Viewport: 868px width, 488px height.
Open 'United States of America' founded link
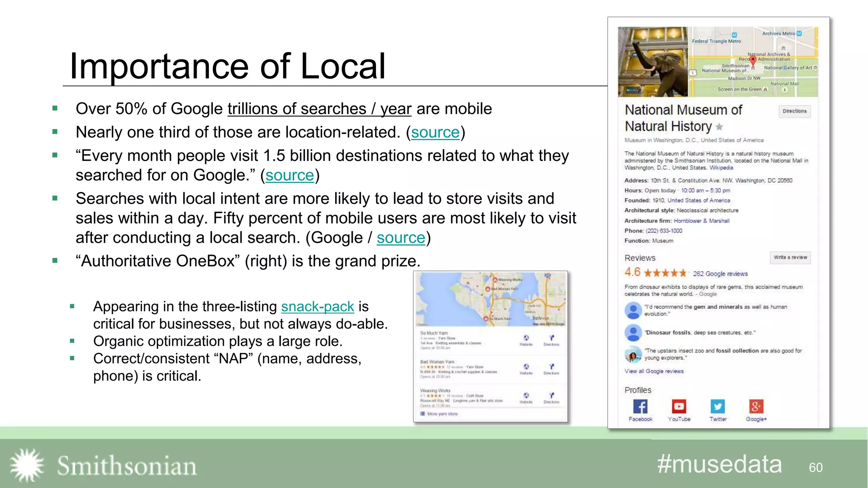(x=699, y=200)
